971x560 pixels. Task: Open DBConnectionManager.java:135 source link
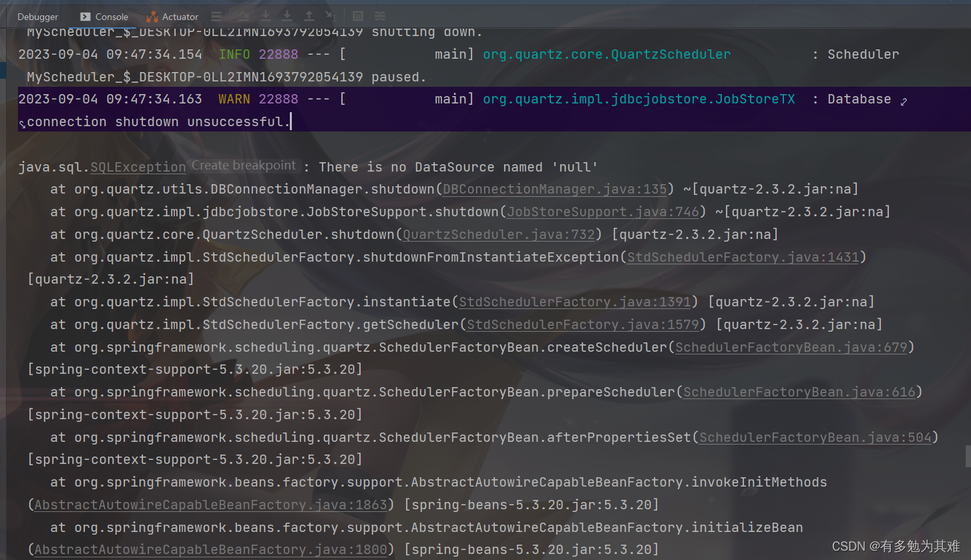point(554,189)
